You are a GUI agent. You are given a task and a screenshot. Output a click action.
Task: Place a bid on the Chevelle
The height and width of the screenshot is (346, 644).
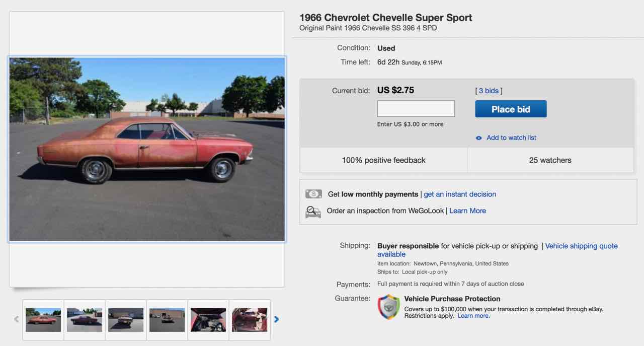(x=511, y=109)
